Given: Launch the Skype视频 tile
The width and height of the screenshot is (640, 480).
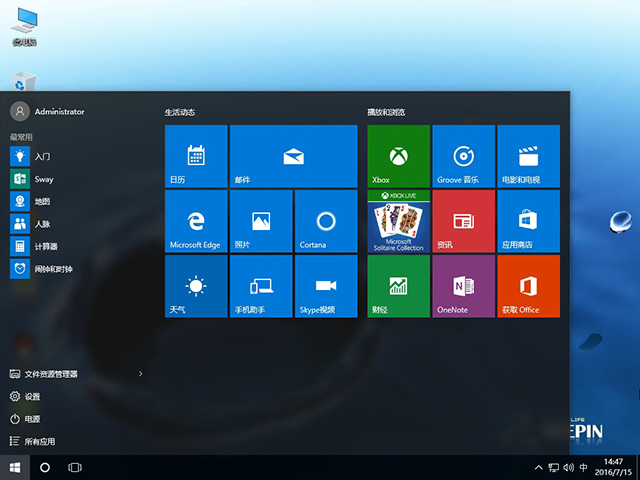Looking at the screenshot, I should (325, 286).
